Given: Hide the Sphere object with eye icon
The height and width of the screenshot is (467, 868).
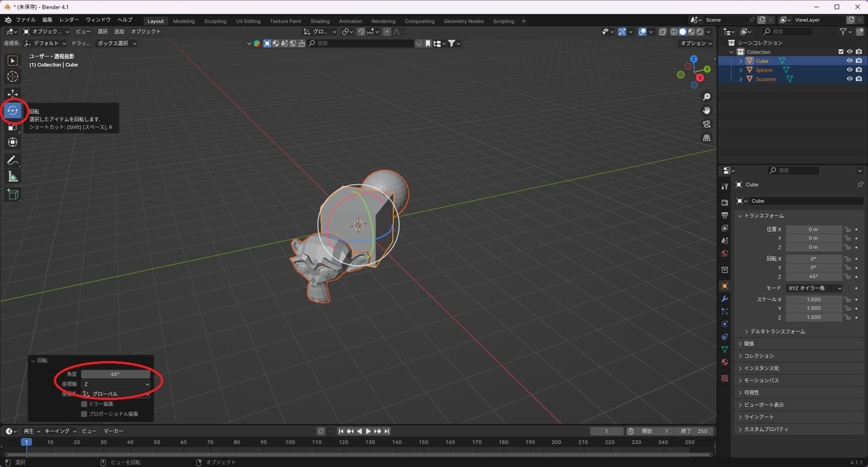Looking at the screenshot, I should 850,70.
